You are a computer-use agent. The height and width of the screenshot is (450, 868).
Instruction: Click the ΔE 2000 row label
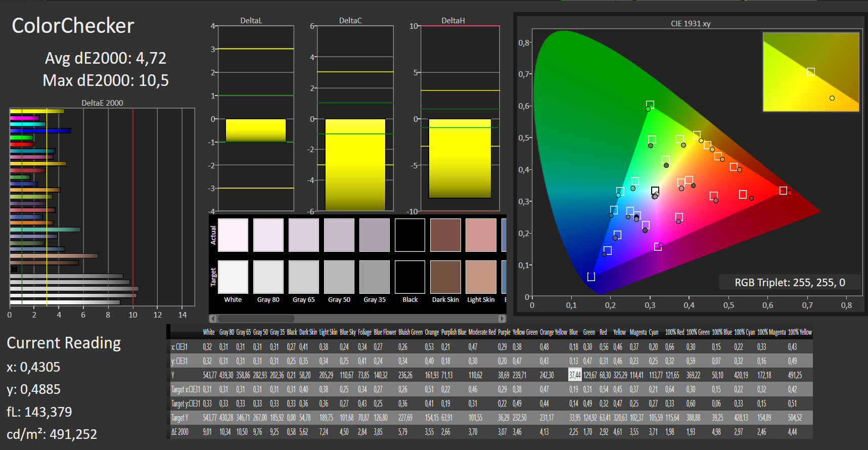tap(180, 432)
